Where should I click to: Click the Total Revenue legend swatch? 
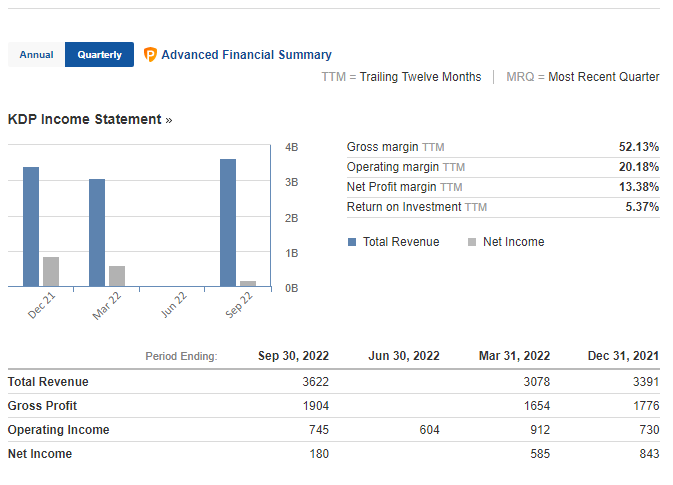coord(352,242)
